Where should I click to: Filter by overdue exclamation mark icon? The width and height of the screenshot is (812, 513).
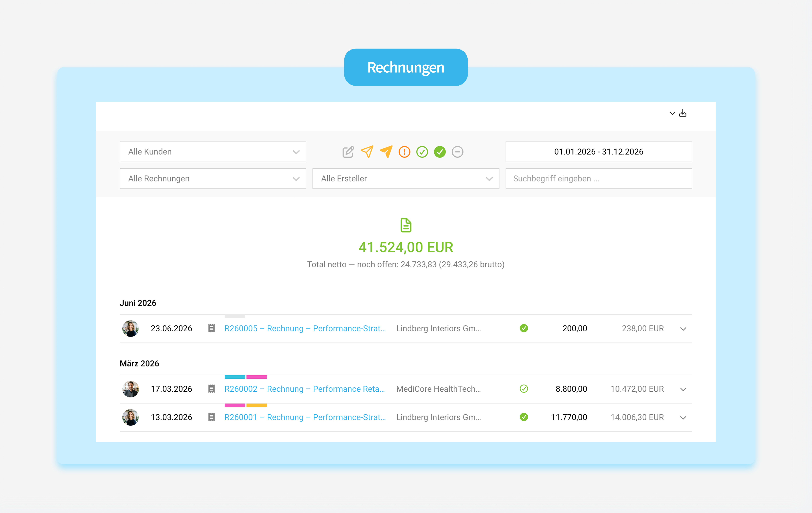[404, 152]
